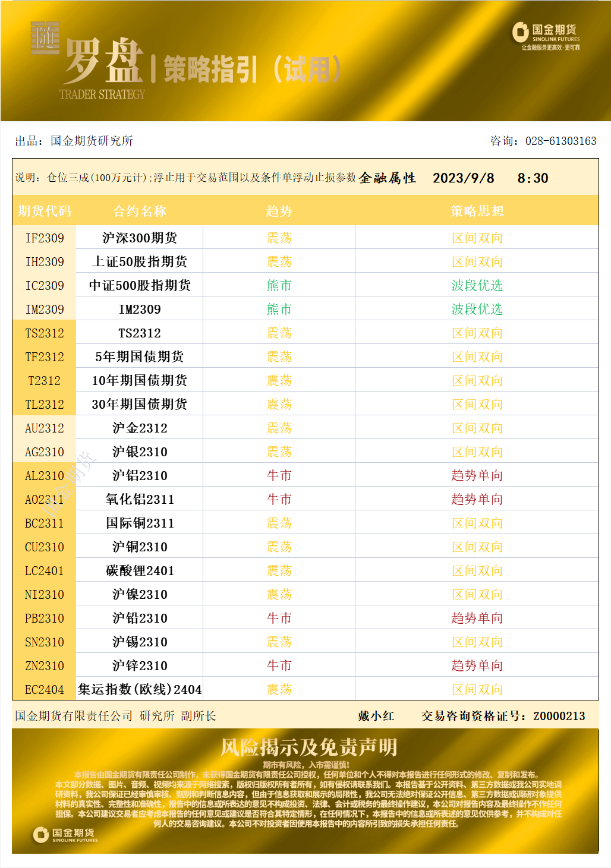611x868 pixels.
Task: Click the 沪铜2310 contract name
Action: coord(140,547)
